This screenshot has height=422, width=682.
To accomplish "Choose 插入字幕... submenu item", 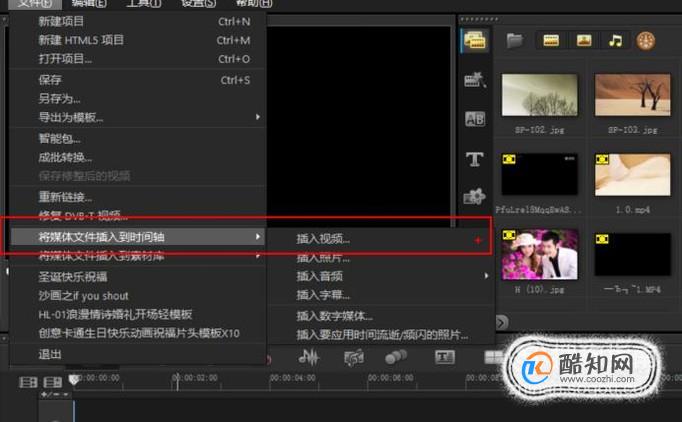I will (381, 295).
